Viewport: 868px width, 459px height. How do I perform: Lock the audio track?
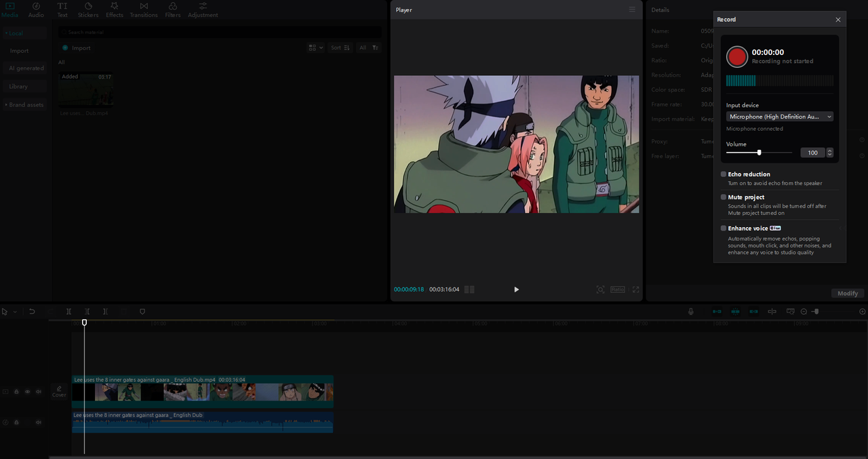pyautogui.click(x=16, y=422)
